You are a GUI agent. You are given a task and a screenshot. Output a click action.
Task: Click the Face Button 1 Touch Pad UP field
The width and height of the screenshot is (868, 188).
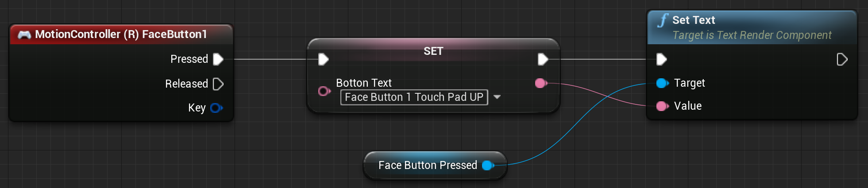click(x=414, y=97)
